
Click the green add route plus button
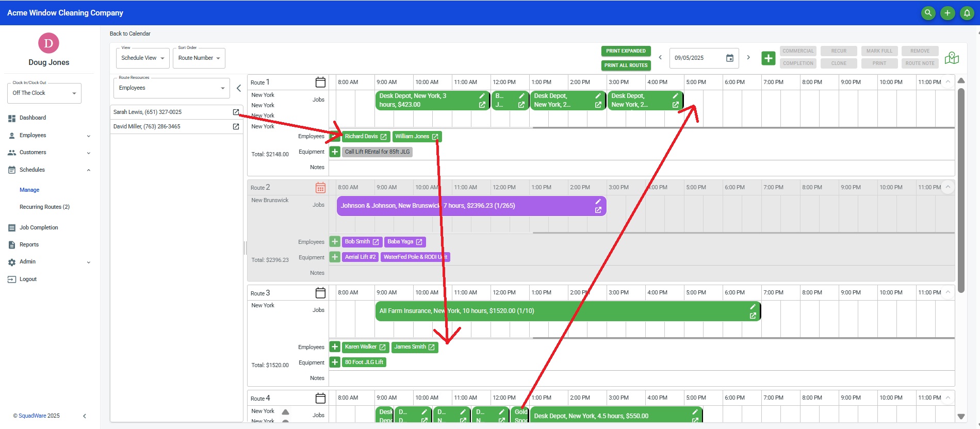tap(768, 58)
